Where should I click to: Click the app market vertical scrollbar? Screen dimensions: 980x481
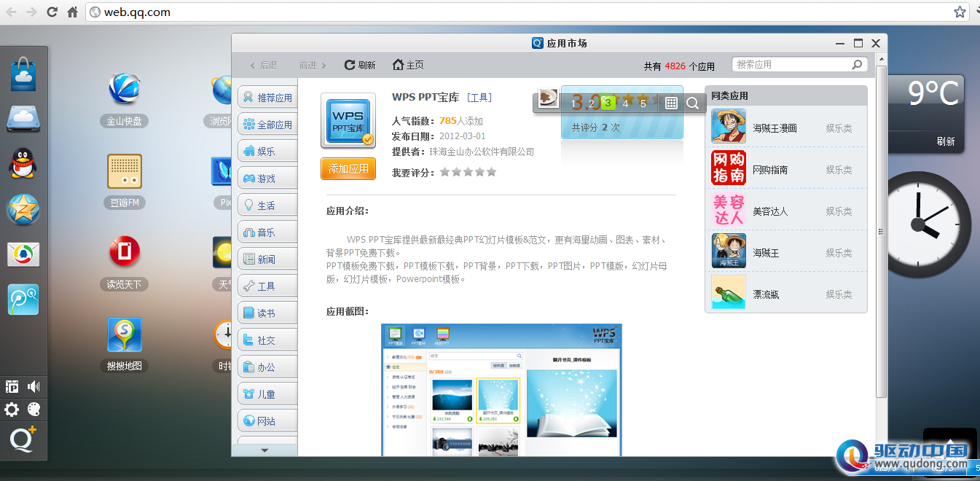coord(881,231)
